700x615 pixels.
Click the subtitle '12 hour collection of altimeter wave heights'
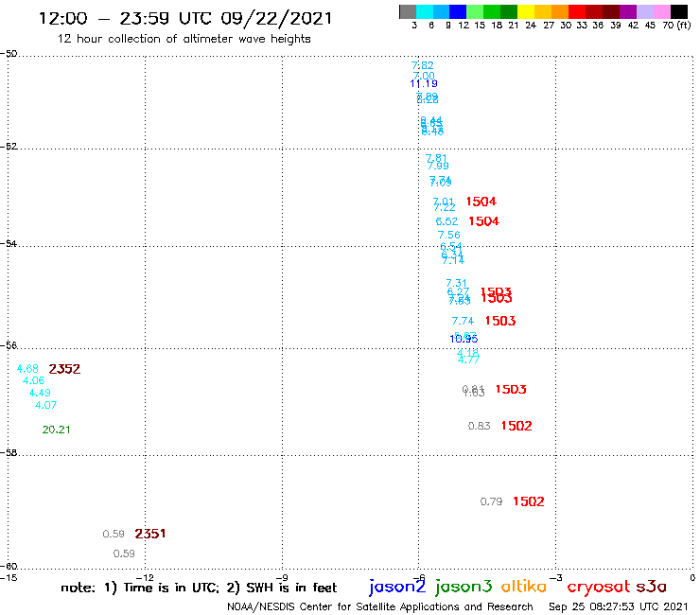click(184, 39)
